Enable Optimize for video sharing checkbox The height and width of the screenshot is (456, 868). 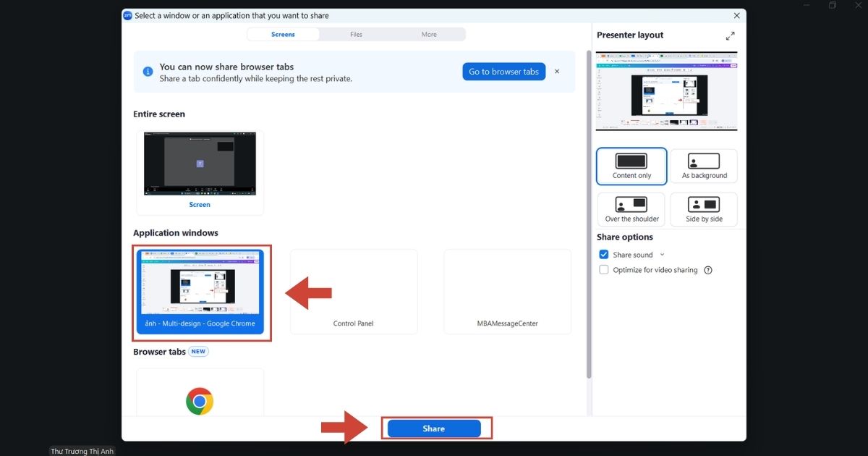(x=604, y=270)
